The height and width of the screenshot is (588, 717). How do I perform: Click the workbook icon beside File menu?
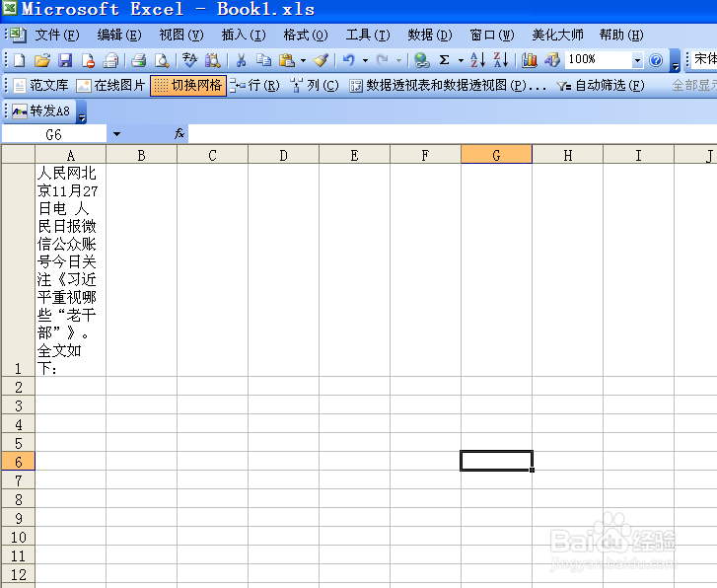pos(18,35)
